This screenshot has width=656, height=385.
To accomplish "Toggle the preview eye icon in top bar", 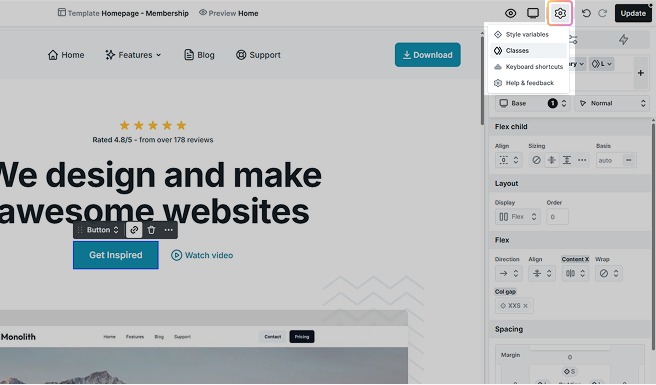I will (x=510, y=13).
